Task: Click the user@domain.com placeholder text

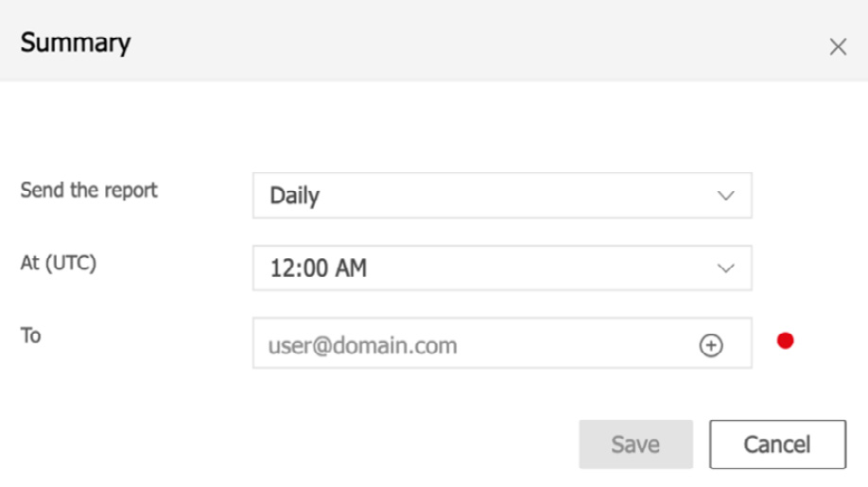Action: [363, 345]
